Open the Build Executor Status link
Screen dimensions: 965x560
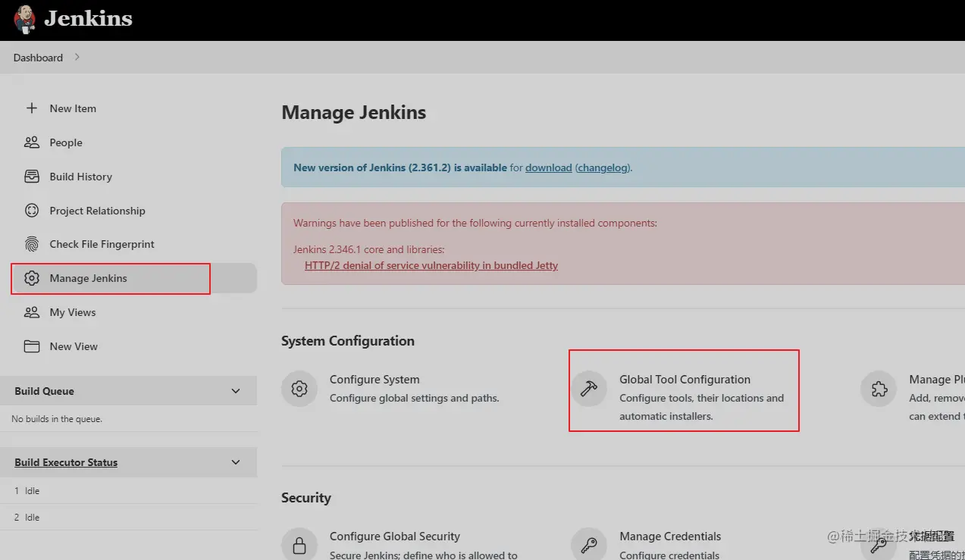coord(66,462)
